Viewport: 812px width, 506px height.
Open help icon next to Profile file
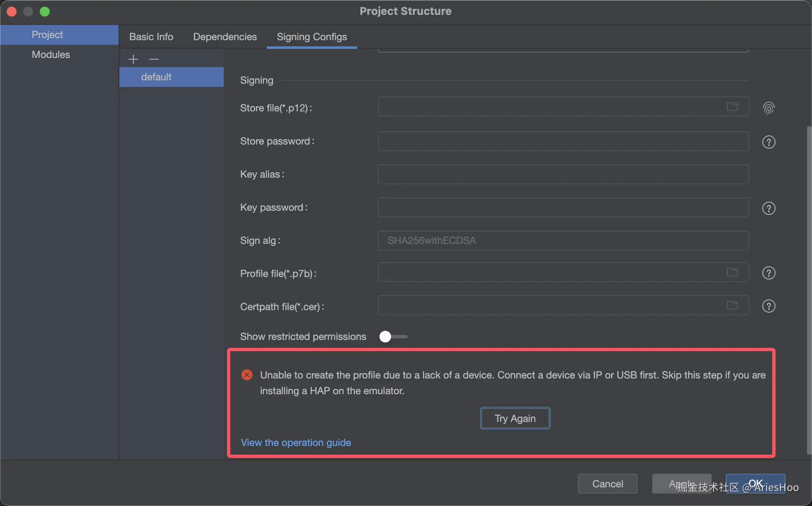(x=768, y=273)
